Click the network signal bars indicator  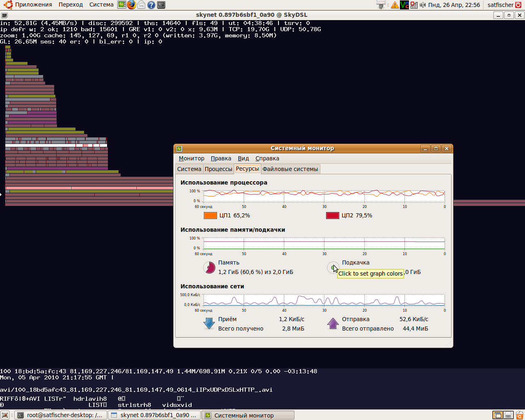414,5
